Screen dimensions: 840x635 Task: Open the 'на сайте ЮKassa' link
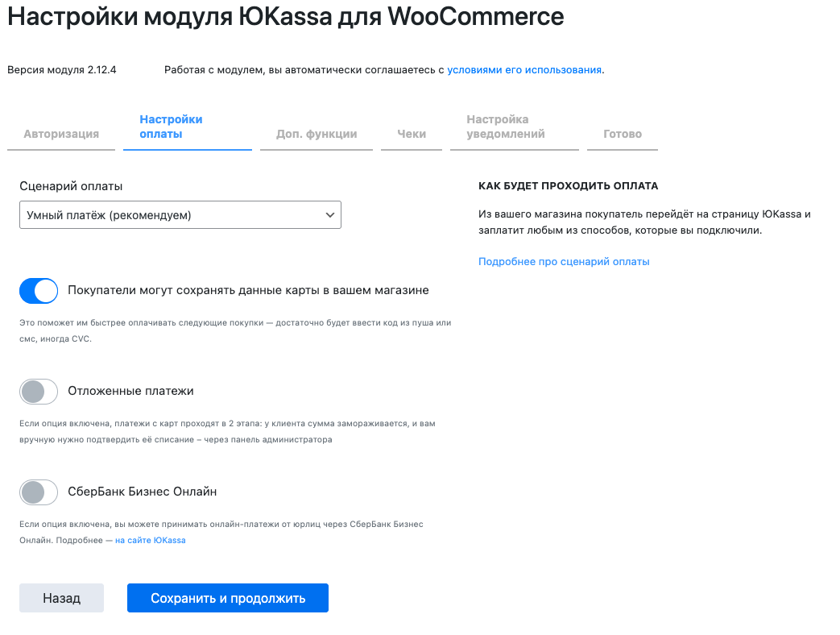pyautogui.click(x=151, y=540)
